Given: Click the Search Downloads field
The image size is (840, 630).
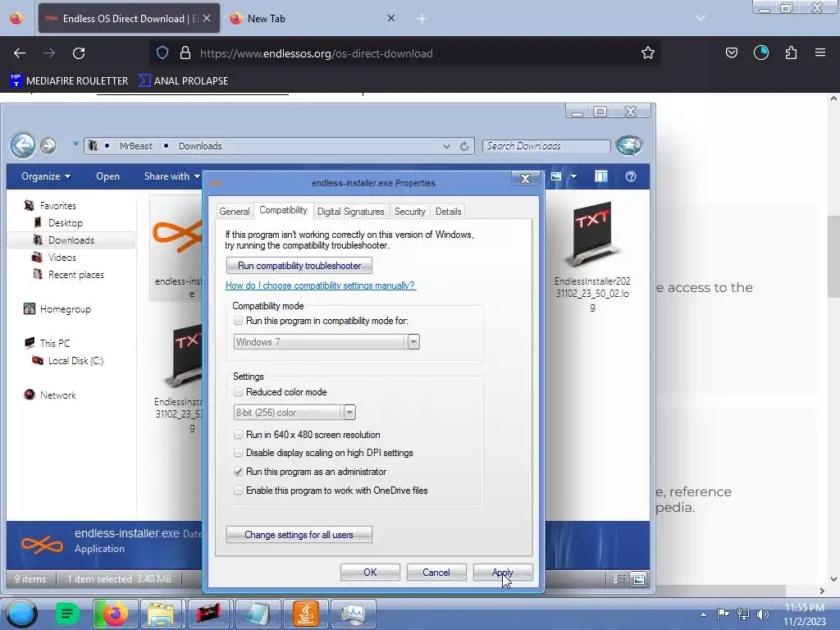Looking at the screenshot, I should [x=546, y=146].
